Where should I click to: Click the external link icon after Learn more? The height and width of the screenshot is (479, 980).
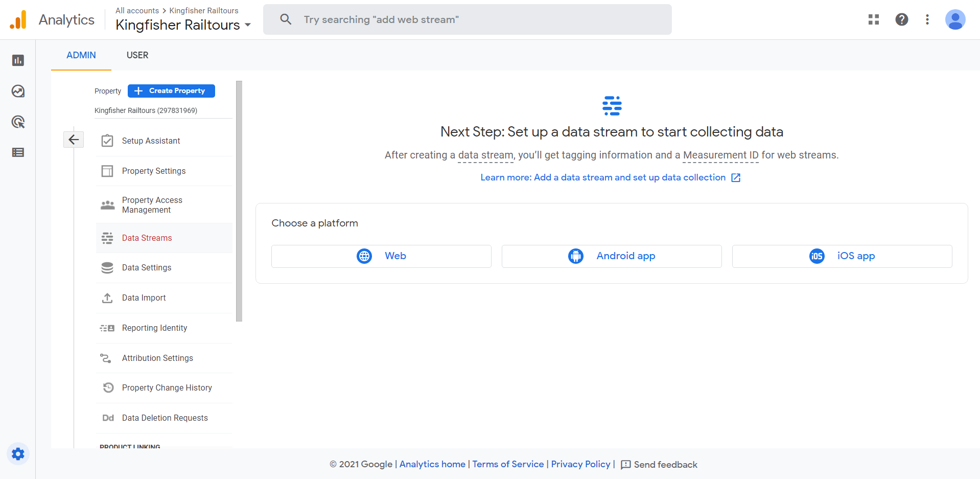(x=736, y=177)
